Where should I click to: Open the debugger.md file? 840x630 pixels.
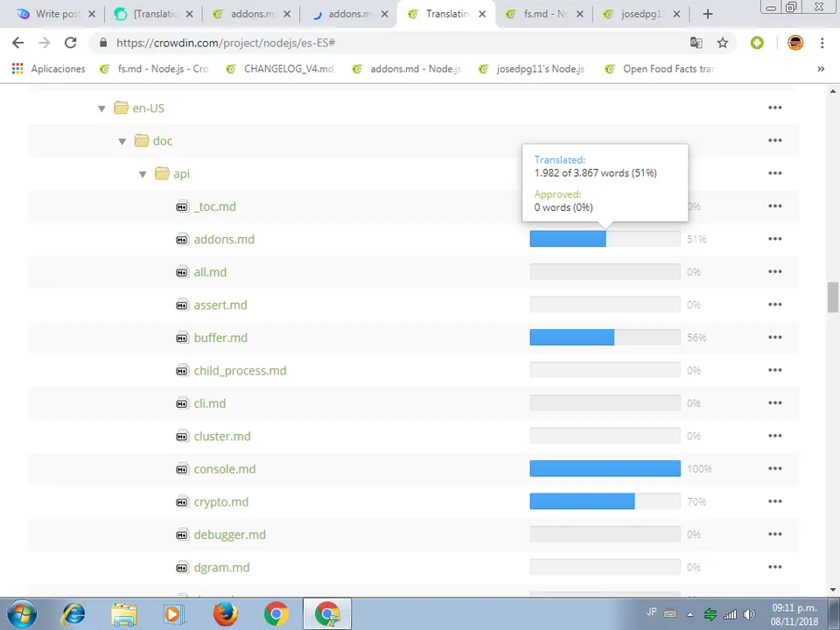coord(229,534)
